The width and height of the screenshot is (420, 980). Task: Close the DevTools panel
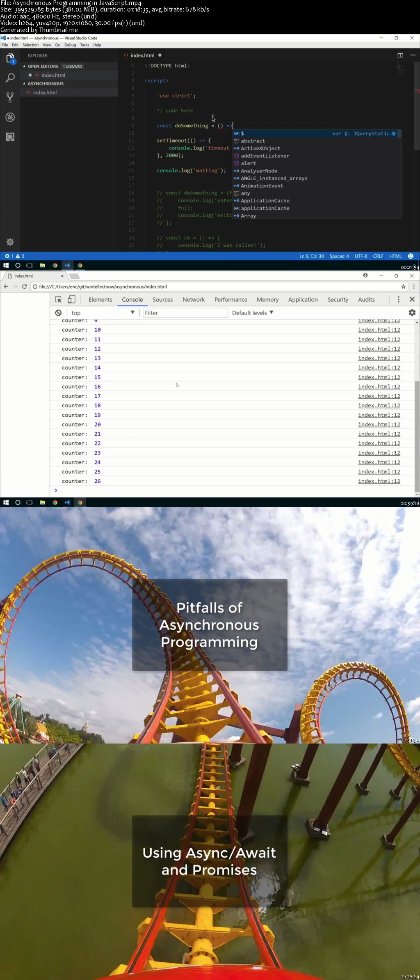(x=412, y=299)
